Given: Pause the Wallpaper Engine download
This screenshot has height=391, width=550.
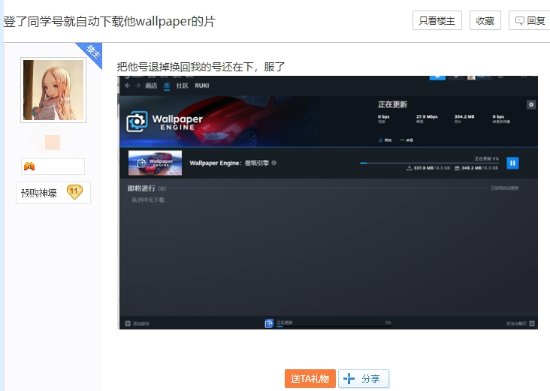Looking at the screenshot, I should (512, 163).
